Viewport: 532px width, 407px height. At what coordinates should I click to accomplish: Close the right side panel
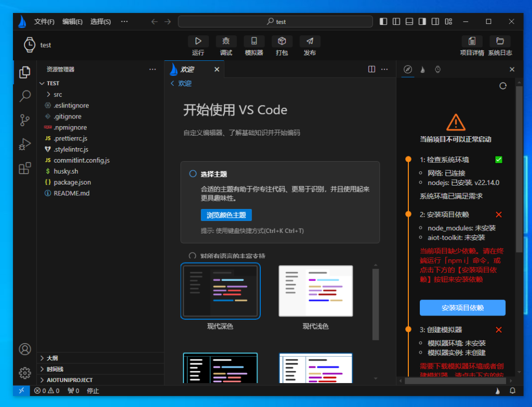512,69
